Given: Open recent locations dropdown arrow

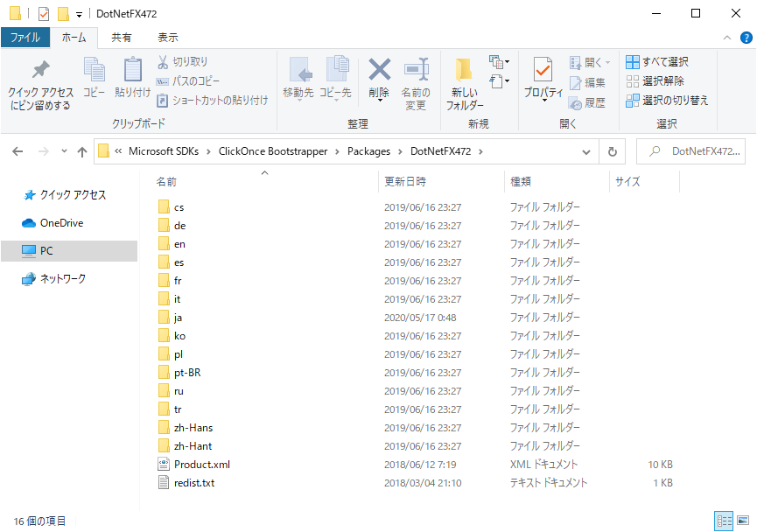Looking at the screenshot, I should coord(64,151).
